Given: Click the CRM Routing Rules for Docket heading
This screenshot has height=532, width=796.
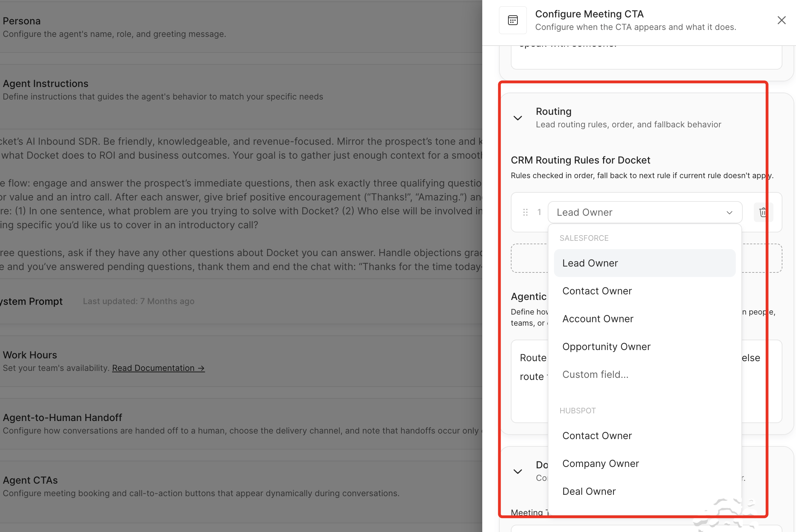Looking at the screenshot, I should point(580,160).
